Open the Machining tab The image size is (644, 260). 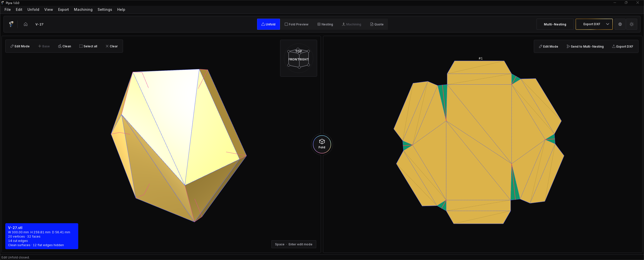(351, 24)
